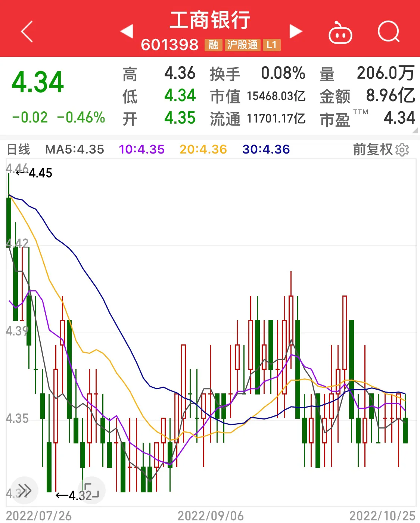Tap the date label 2022/09/06
The height and width of the screenshot is (523, 420).
click(x=211, y=516)
